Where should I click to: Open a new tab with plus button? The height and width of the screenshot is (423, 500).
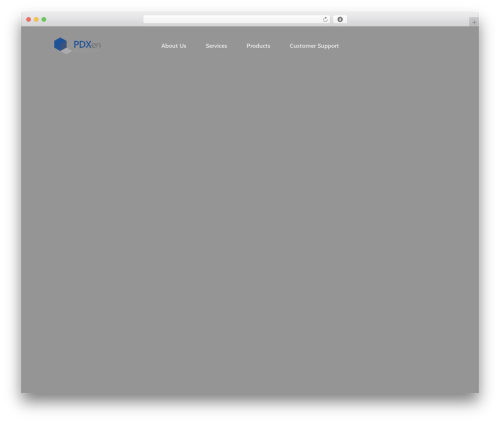(474, 22)
